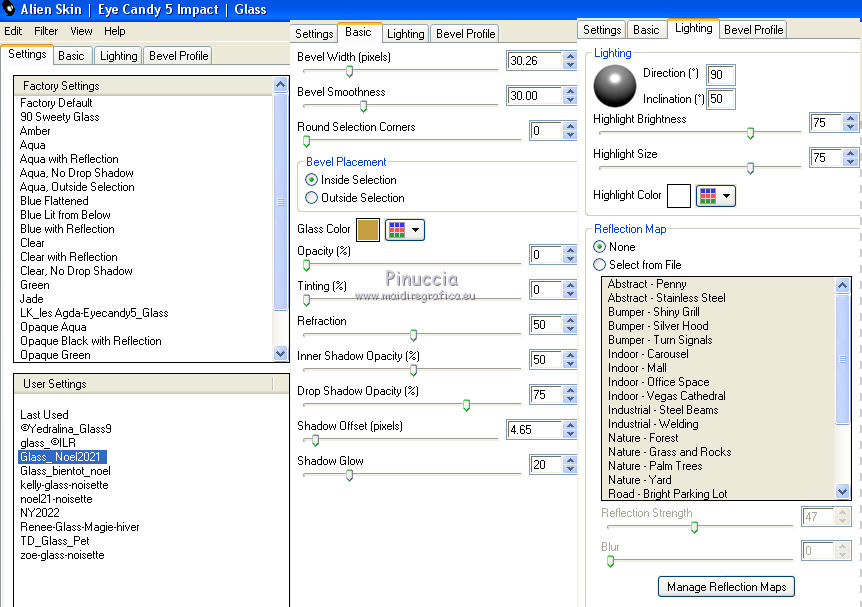The width and height of the screenshot is (862, 607).
Task: Open the Filter menu
Action: [46, 31]
